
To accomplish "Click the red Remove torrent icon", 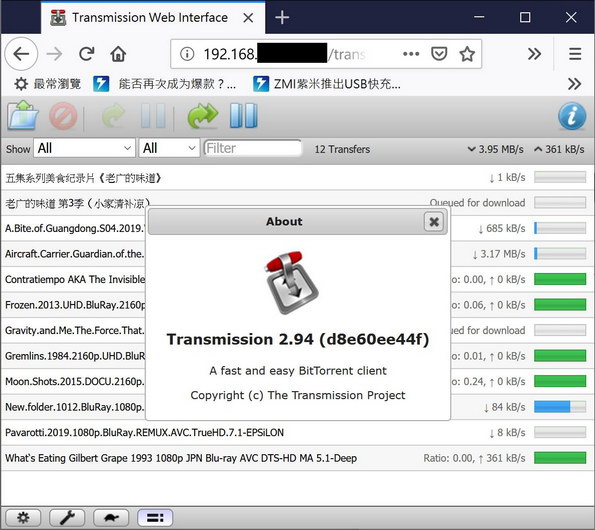I will tap(63, 116).
